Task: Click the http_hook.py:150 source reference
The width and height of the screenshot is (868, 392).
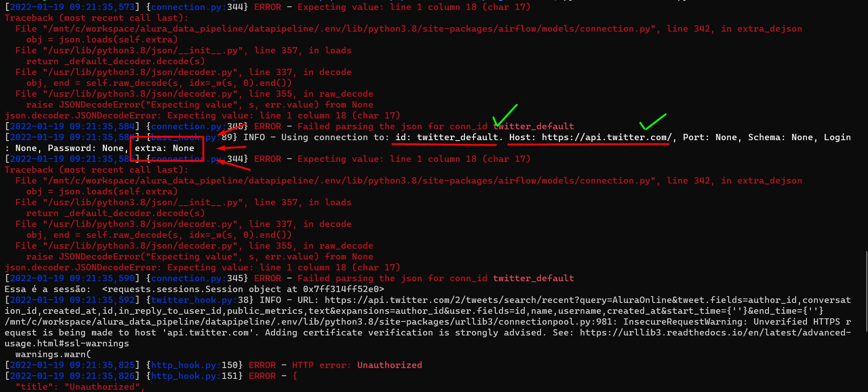Action: 194,365
